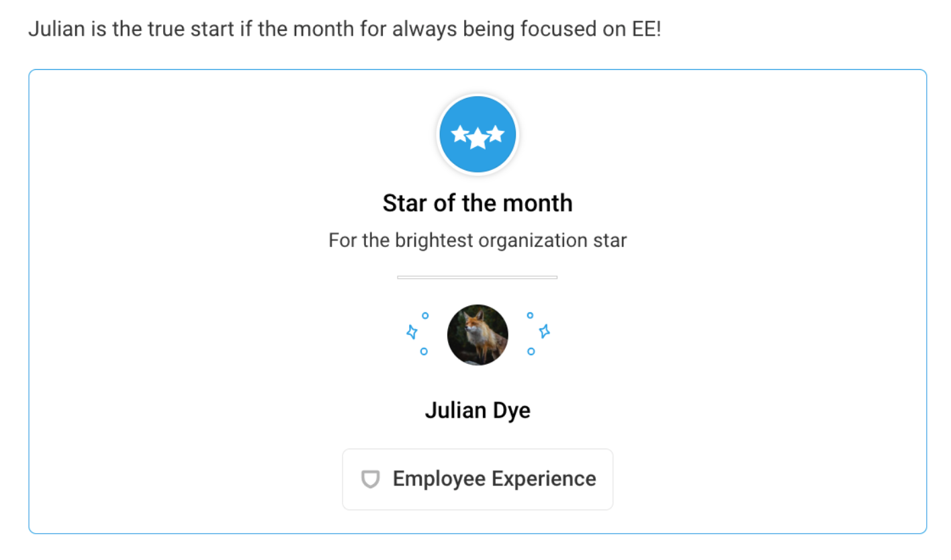951x560 pixels.
Task: Click the upper-right small circle near avatar
Action: [x=530, y=315]
